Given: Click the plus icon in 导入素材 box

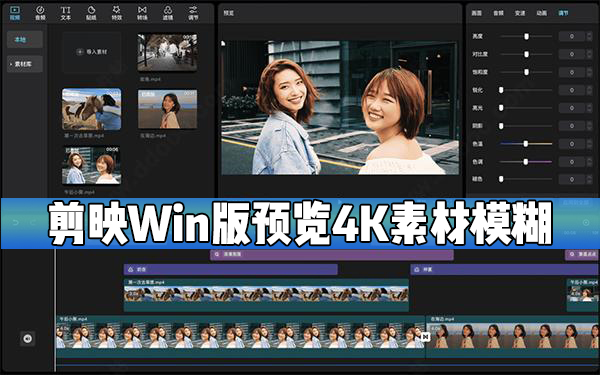Looking at the screenshot, I should coord(80,52).
